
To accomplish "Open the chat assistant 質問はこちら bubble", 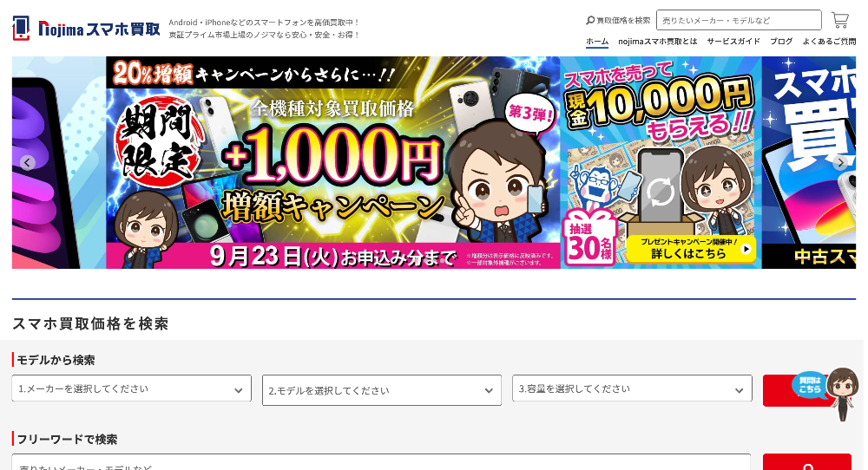I will point(811,385).
